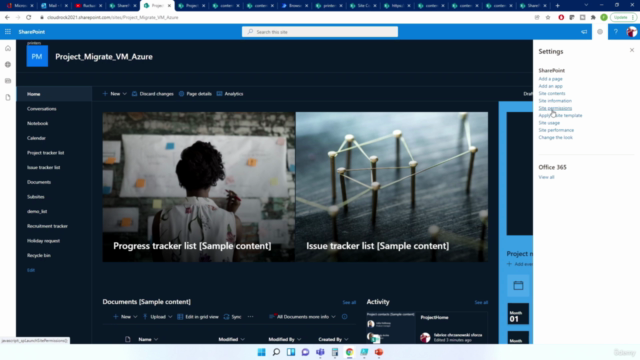Open SharePoint home icon in left rail
This screenshot has height=360, width=640.
pyautogui.click(x=8, y=49)
